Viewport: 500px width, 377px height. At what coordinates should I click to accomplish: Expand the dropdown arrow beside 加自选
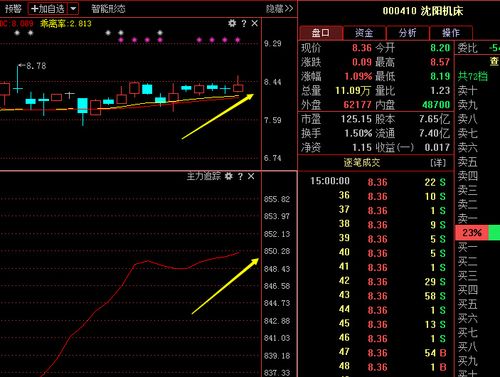click(73, 9)
